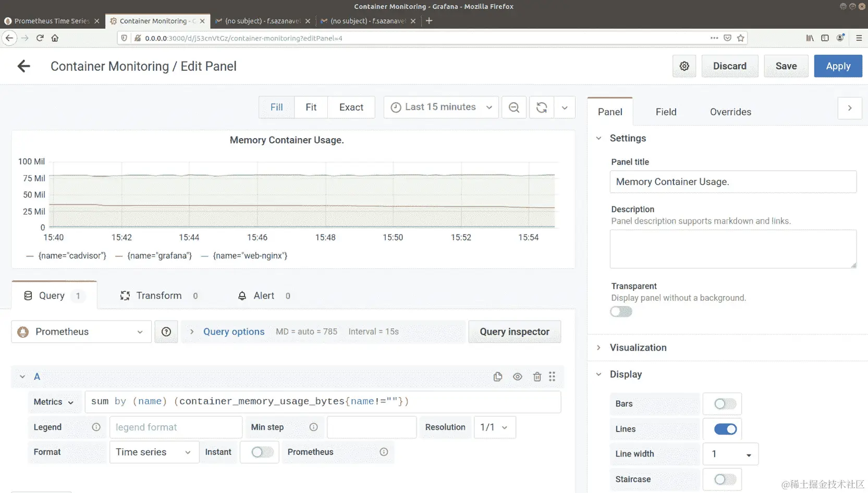Save to Pocket icon in address bar
This screenshot has height=493, width=868.
pyautogui.click(x=727, y=38)
